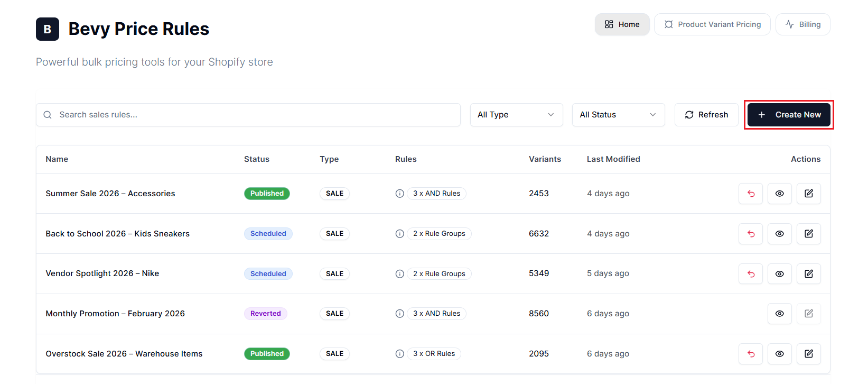Open the All Type filter dropdown

tap(516, 115)
